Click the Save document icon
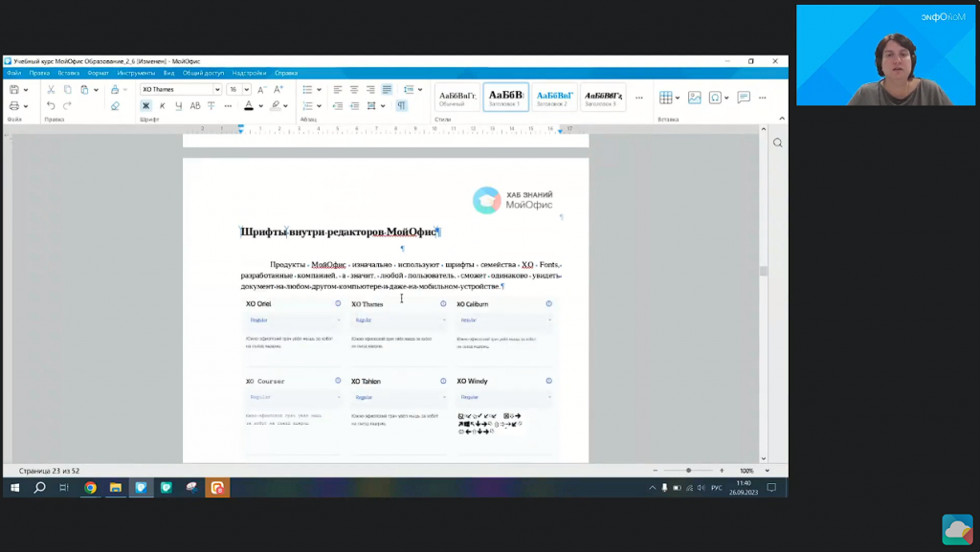 (x=14, y=89)
